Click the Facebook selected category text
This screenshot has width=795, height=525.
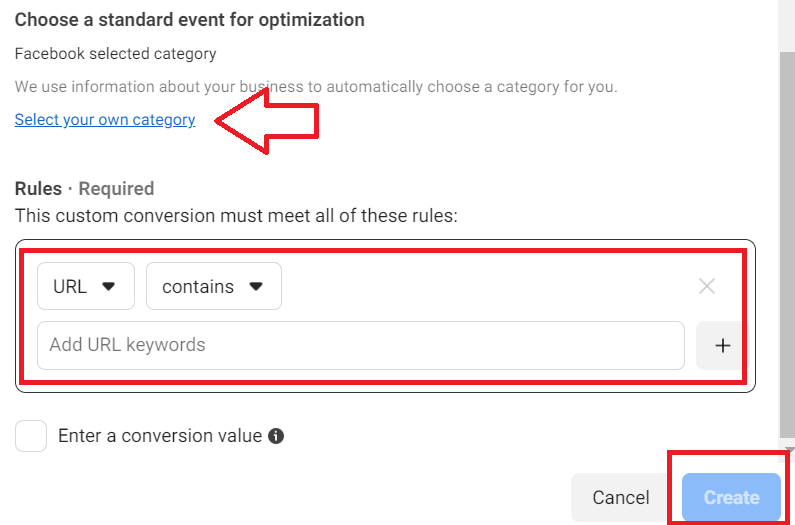coord(116,54)
